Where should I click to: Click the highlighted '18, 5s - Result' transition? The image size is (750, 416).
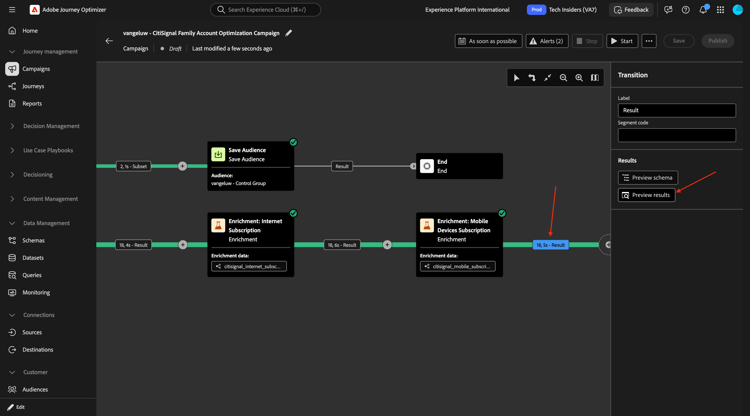coord(551,245)
